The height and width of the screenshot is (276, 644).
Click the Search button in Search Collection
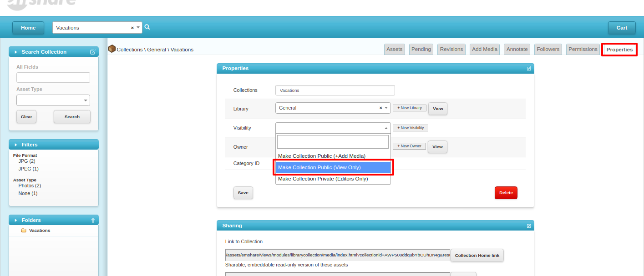pyautogui.click(x=72, y=117)
